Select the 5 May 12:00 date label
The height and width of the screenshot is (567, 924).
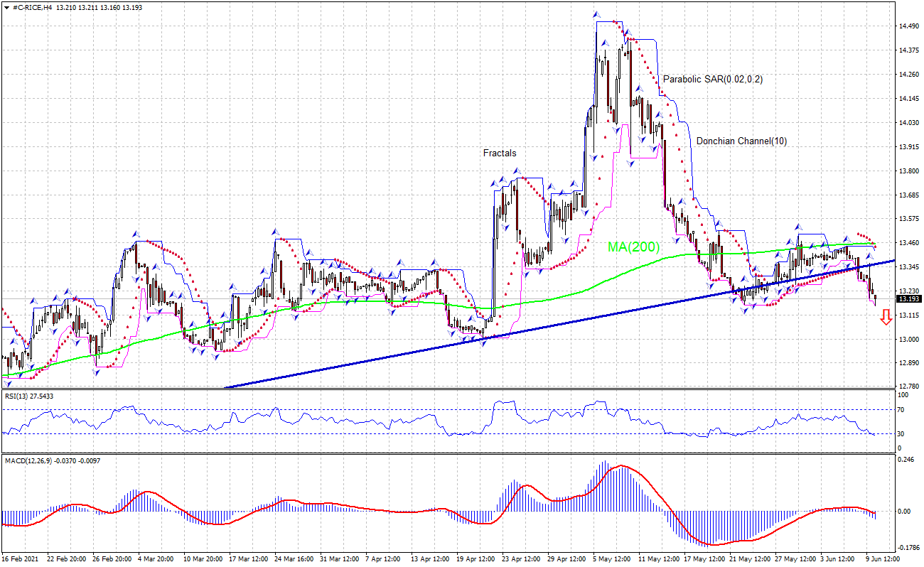click(612, 559)
